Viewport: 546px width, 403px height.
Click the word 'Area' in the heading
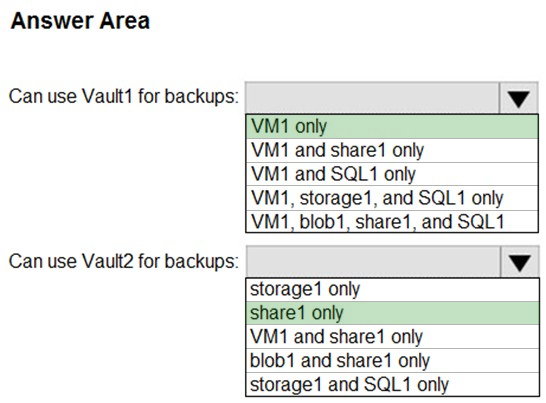[125, 21]
